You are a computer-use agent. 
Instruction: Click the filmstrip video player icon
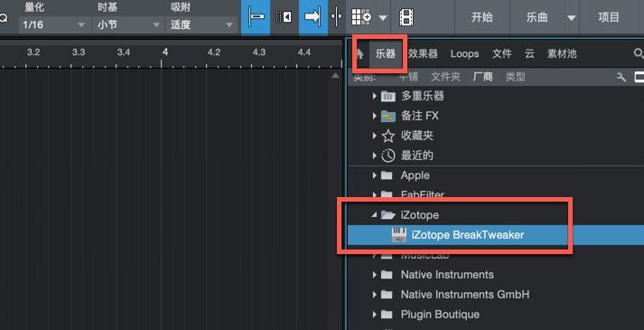(x=406, y=17)
